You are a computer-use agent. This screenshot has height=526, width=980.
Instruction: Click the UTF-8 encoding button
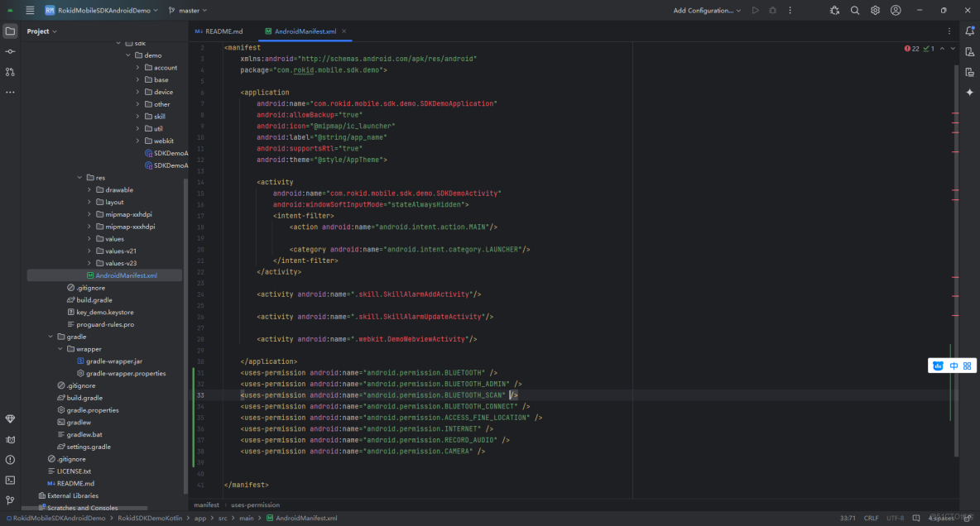(x=896, y=519)
